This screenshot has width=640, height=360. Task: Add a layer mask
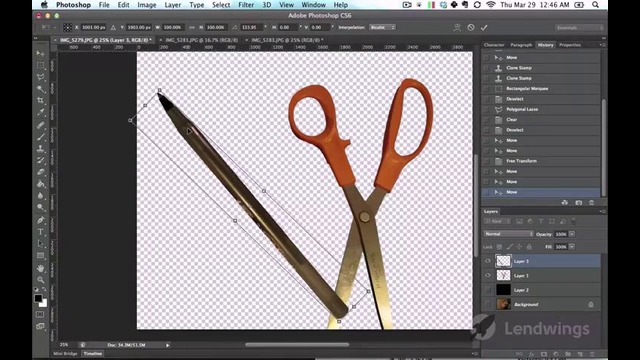point(544,354)
